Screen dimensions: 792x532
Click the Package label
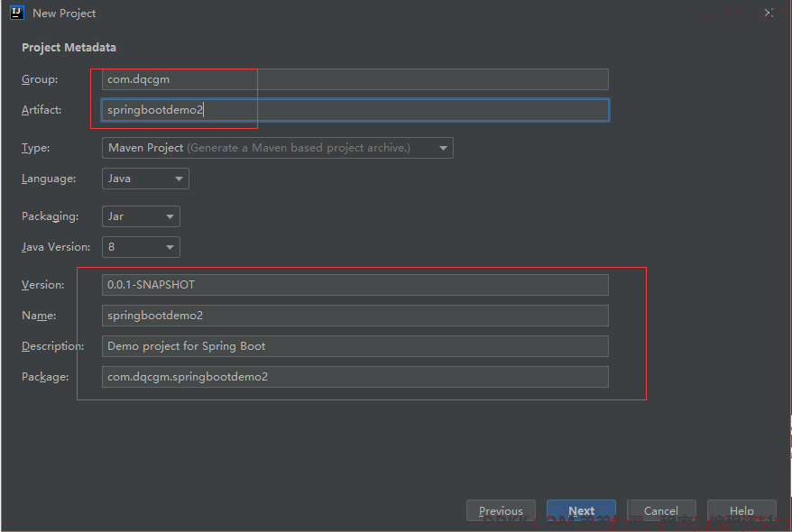(x=45, y=377)
